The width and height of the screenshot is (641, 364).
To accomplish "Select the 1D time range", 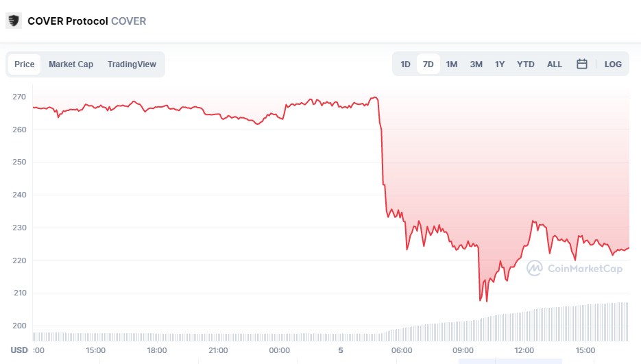I will [x=405, y=64].
